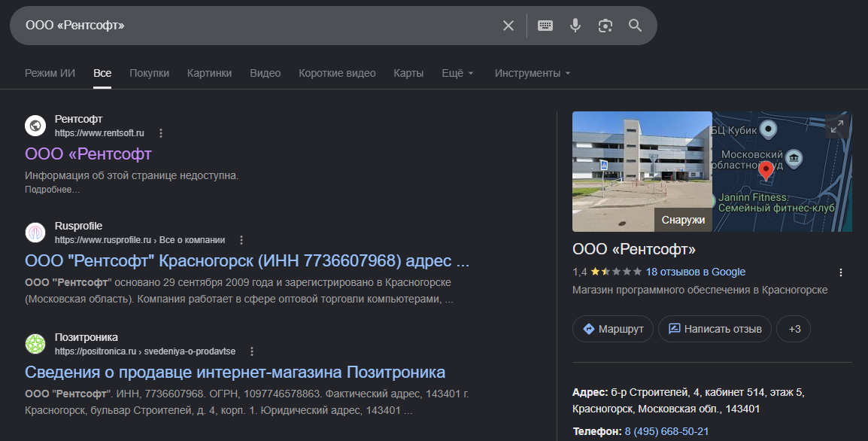Show more actions with +3 button

(x=794, y=329)
